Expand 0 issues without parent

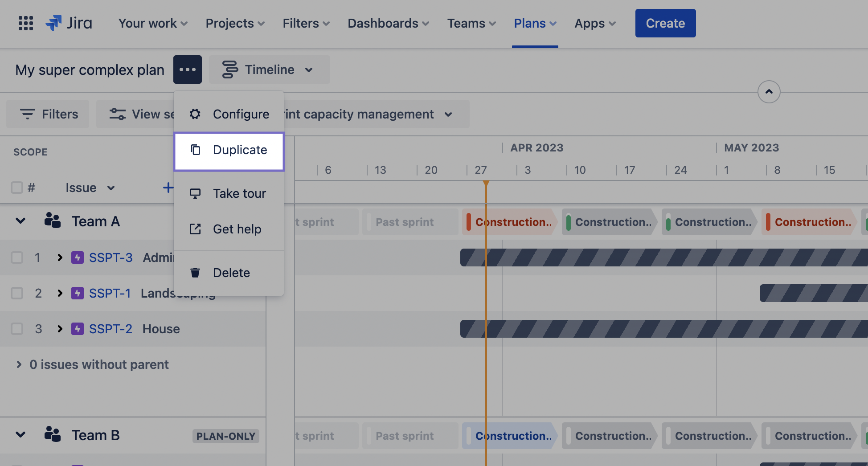19,364
